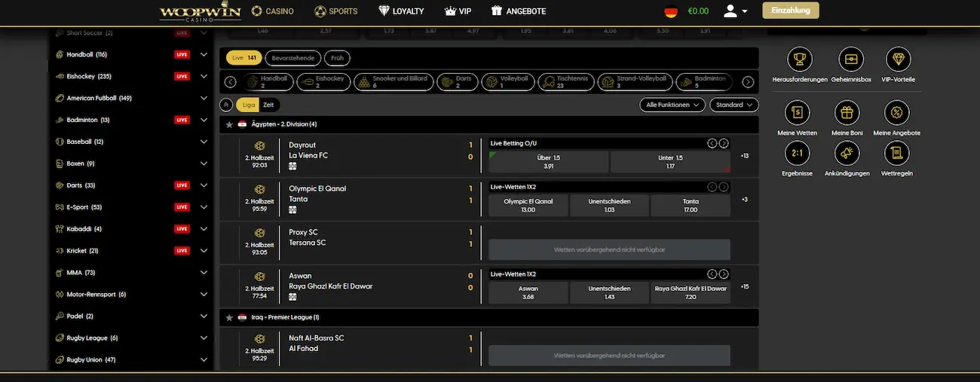Click the Einzahlung deposit button
Viewport: 980px width, 382px height.
pos(790,11)
